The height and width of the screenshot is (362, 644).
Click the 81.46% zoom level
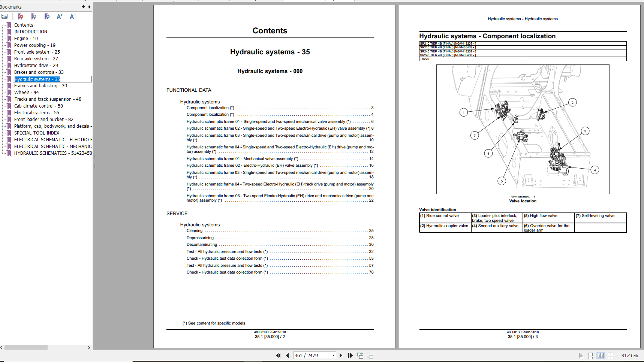[629, 356]
